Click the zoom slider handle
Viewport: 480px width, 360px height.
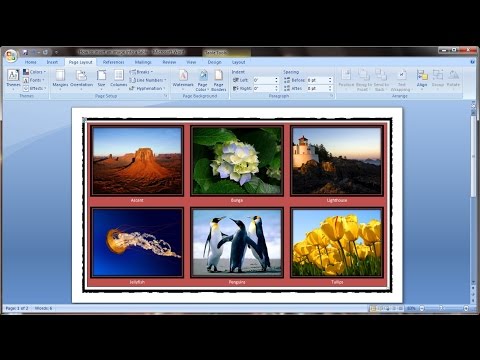click(x=441, y=309)
